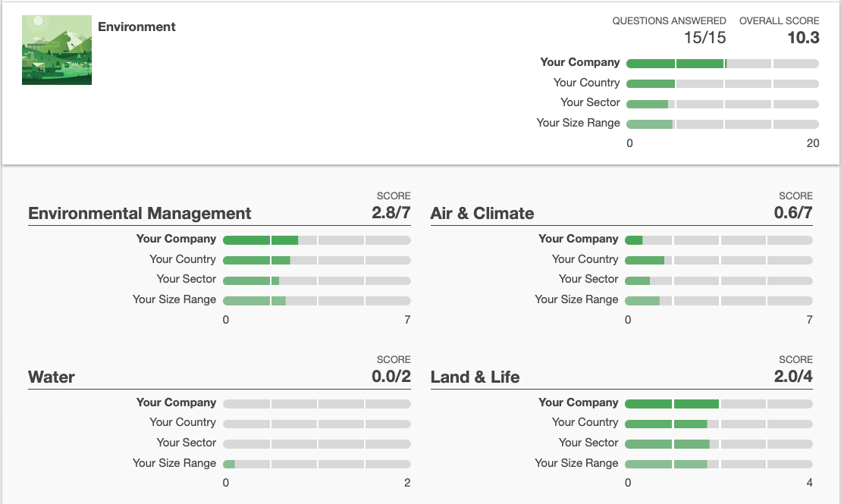
Task: Open the Land & Life section heading
Action: [x=475, y=377]
